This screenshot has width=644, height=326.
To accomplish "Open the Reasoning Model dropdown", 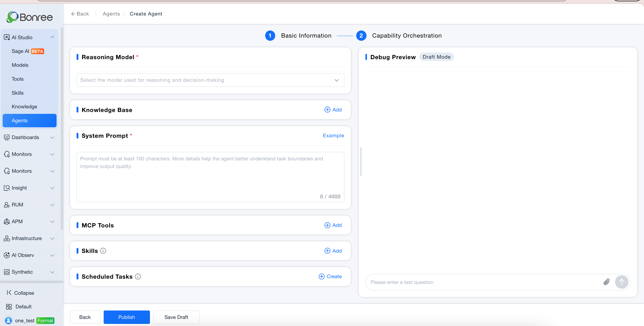I will (x=210, y=80).
